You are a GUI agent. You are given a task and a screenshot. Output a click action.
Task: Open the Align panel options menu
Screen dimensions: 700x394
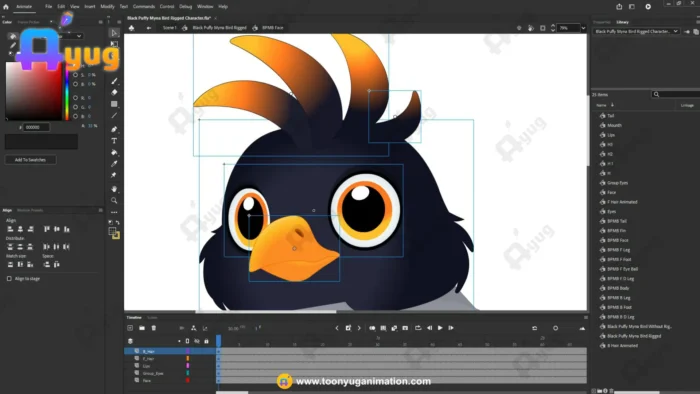(100, 210)
